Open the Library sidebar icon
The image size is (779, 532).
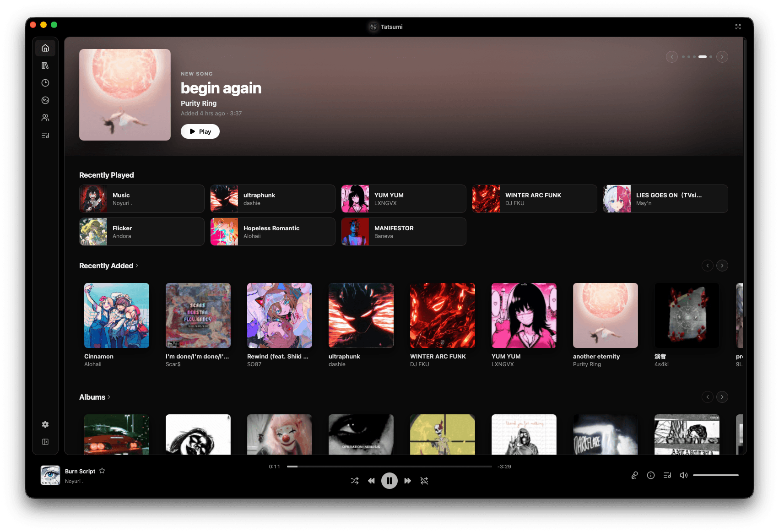[45, 65]
